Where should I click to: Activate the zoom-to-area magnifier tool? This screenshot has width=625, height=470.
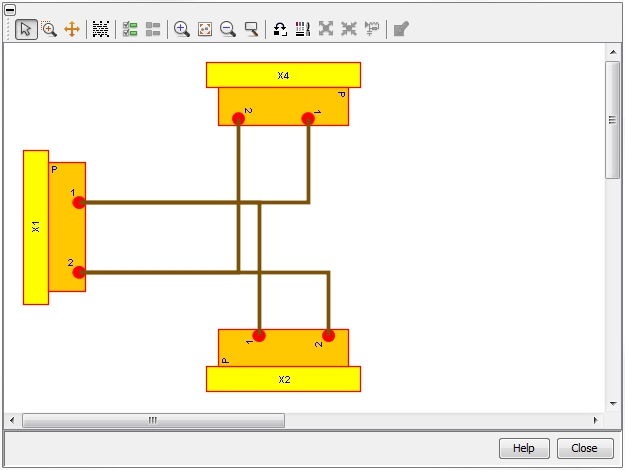point(49,29)
